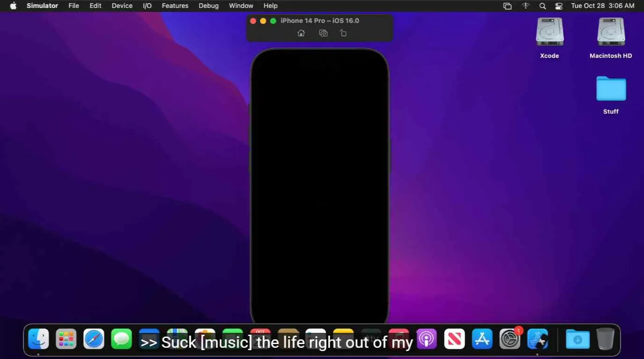Minimize the iPhone 14 Pro simulator window
The width and height of the screenshot is (644, 359).
coord(263,21)
